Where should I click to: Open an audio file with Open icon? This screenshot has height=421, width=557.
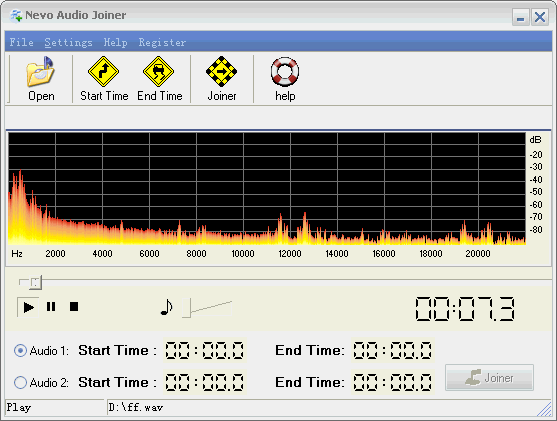(41, 79)
